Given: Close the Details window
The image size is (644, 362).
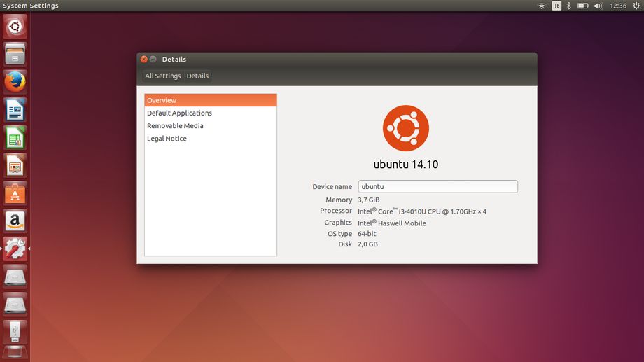Looking at the screenshot, I should pyautogui.click(x=143, y=60).
